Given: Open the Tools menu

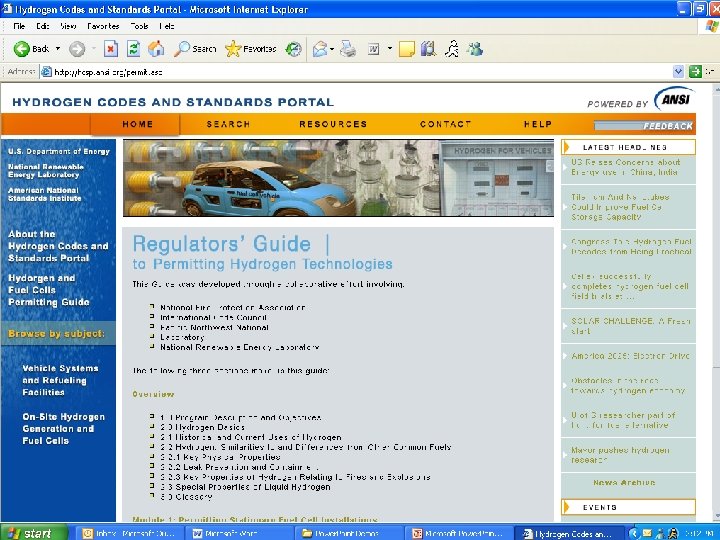Looking at the screenshot, I should coord(139,26).
